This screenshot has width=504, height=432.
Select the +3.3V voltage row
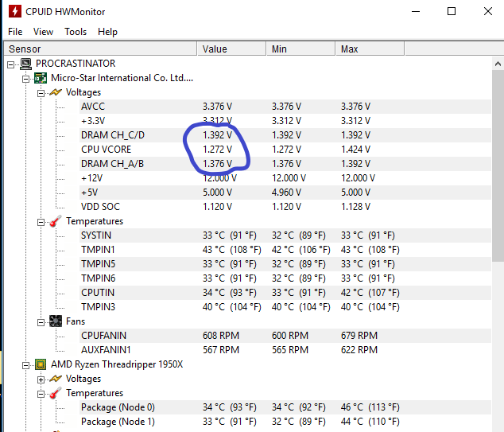285,121
